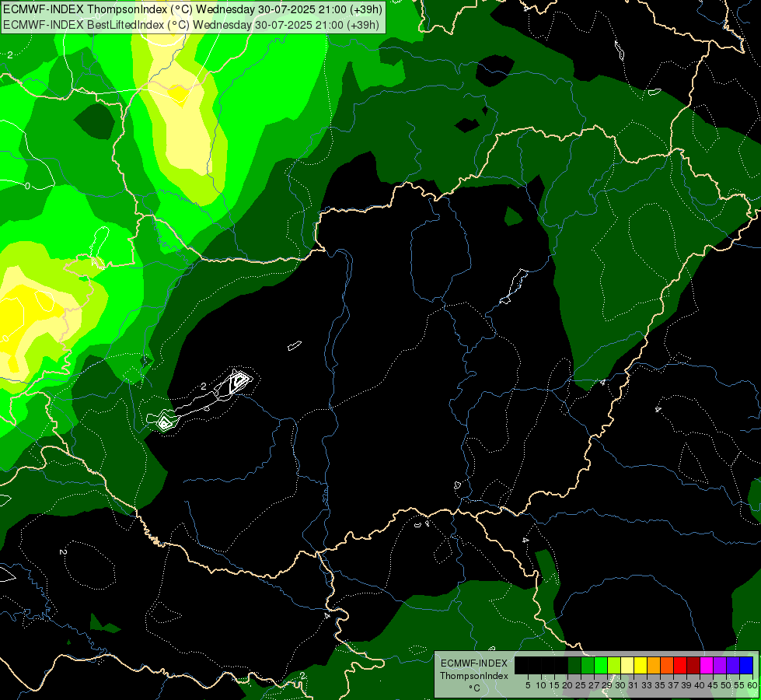Viewport: 761px width, 700px height.
Task: Select the purple 45–50 legend swatch
Action: (721, 665)
